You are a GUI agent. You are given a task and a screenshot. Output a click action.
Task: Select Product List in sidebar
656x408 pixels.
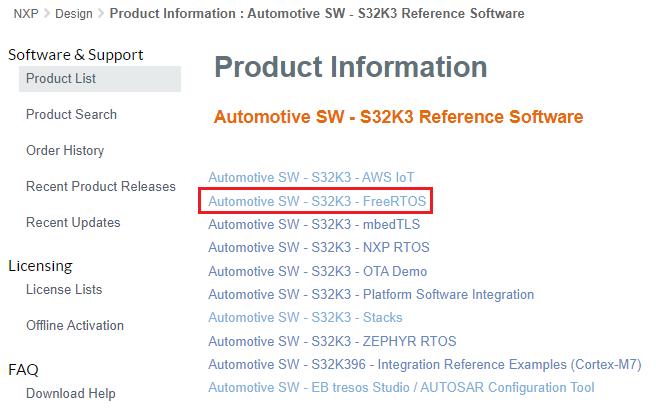(x=61, y=79)
